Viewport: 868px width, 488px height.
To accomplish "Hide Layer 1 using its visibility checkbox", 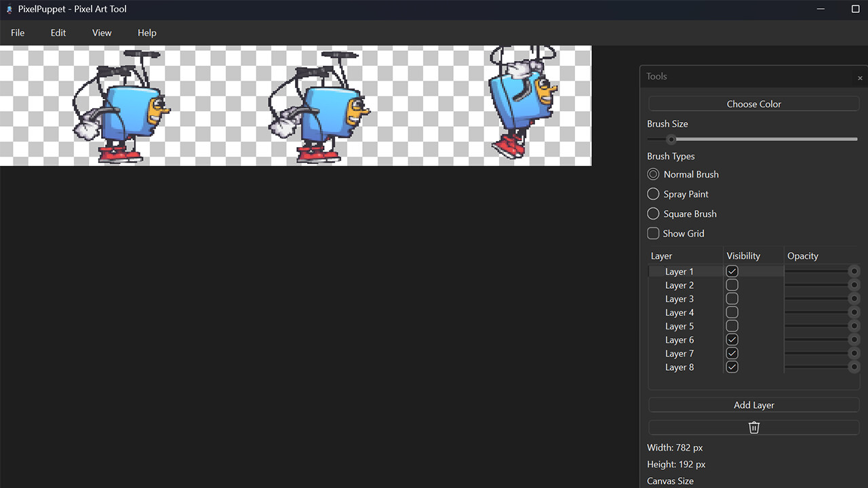I will (x=732, y=271).
